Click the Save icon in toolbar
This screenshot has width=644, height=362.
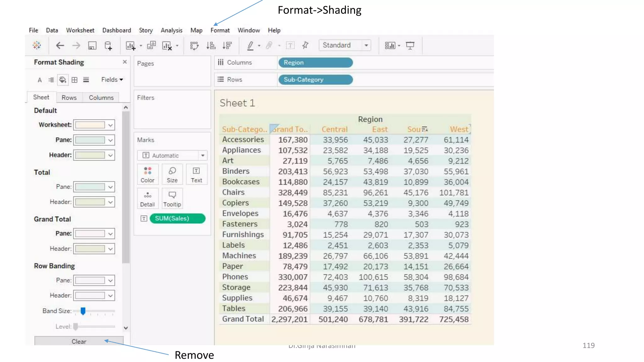[92, 46]
